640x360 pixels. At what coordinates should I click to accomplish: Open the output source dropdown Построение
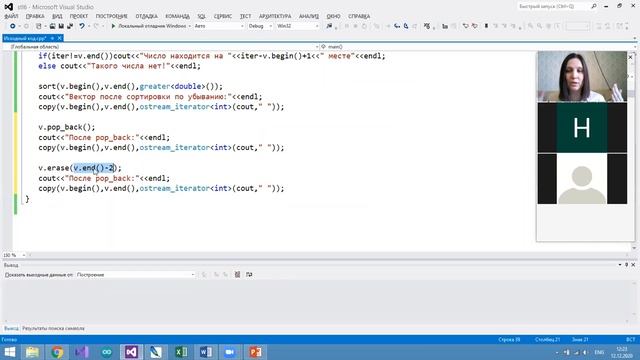point(136,275)
